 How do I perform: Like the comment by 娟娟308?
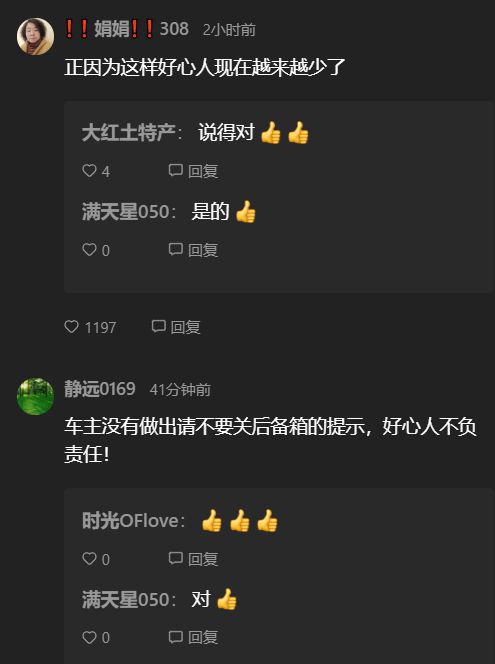(72, 326)
